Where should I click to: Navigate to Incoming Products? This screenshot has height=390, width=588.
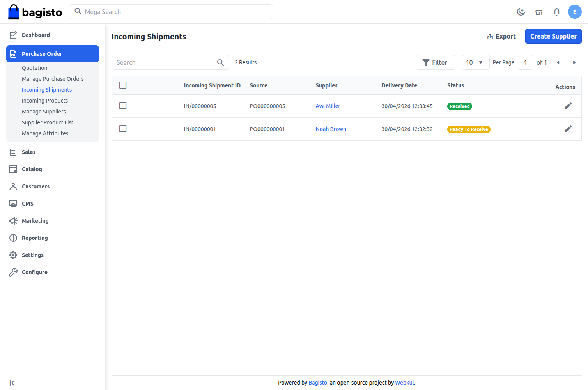45,100
